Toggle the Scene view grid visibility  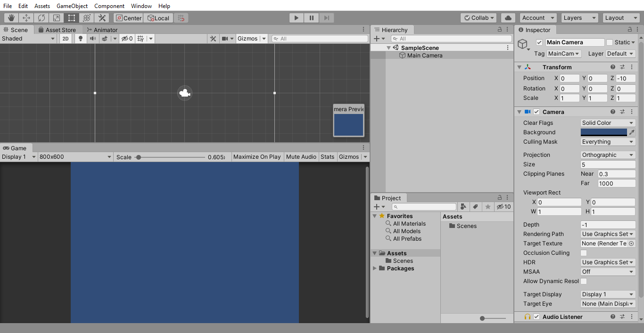click(140, 39)
